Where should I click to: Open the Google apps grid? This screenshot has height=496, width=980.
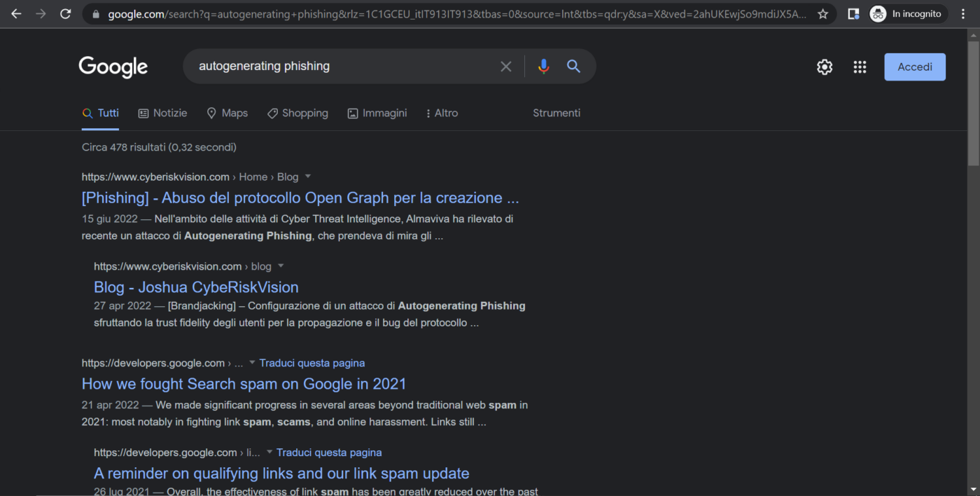tap(860, 67)
